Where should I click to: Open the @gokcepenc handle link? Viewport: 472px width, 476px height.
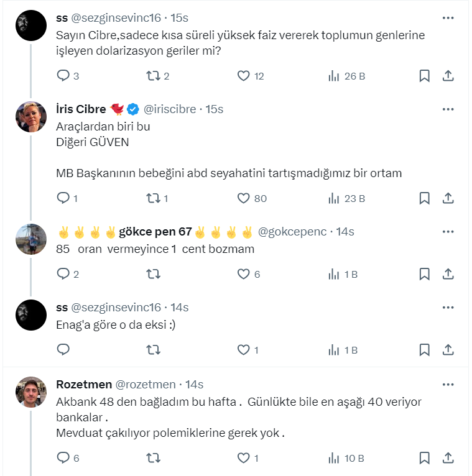292,232
